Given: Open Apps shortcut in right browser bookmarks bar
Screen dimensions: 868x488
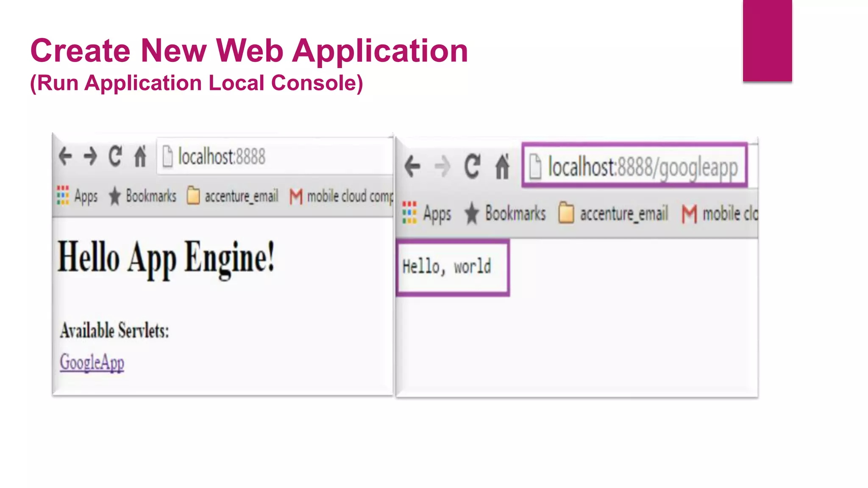Looking at the screenshot, I should click(427, 213).
